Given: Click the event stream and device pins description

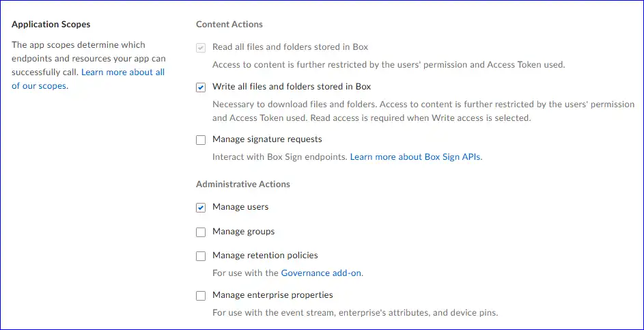Looking at the screenshot, I should (x=355, y=313).
